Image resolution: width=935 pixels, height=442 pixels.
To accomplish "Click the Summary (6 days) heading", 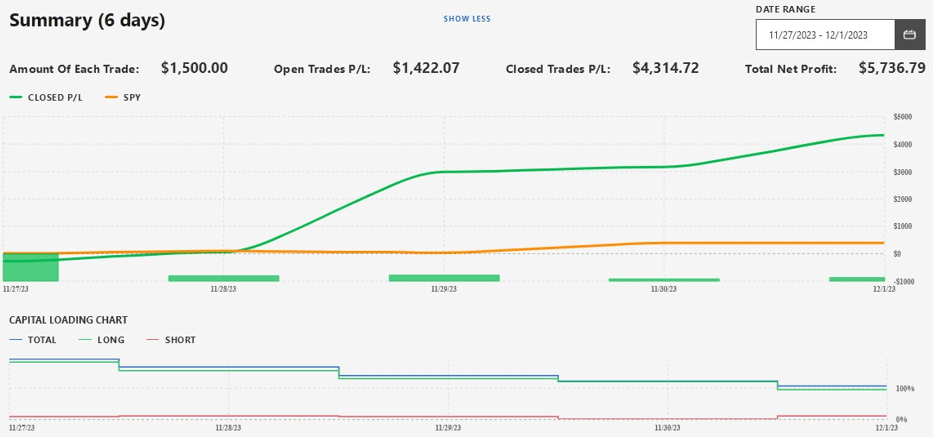I will (x=88, y=20).
